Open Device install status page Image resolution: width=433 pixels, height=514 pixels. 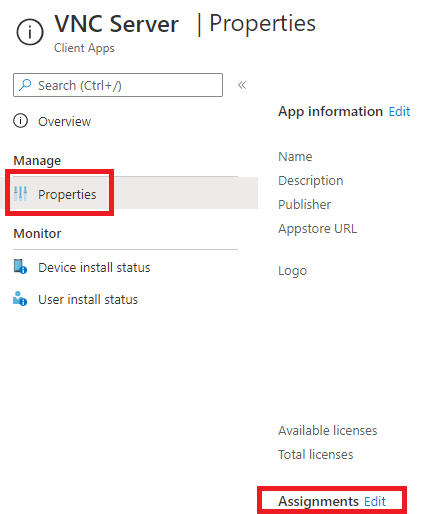[x=94, y=268]
